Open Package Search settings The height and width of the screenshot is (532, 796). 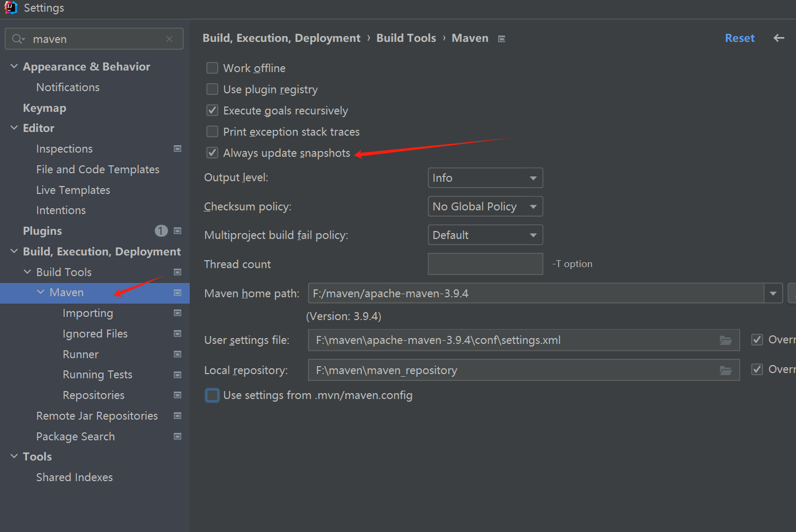tap(75, 437)
